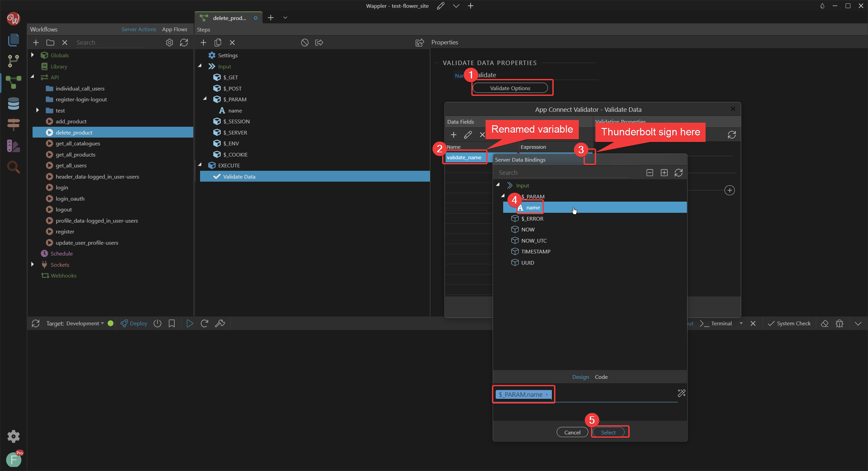The image size is (868, 471).
Task: Switch to Server Actions tab
Action: pyautogui.click(x=139, y=29)
